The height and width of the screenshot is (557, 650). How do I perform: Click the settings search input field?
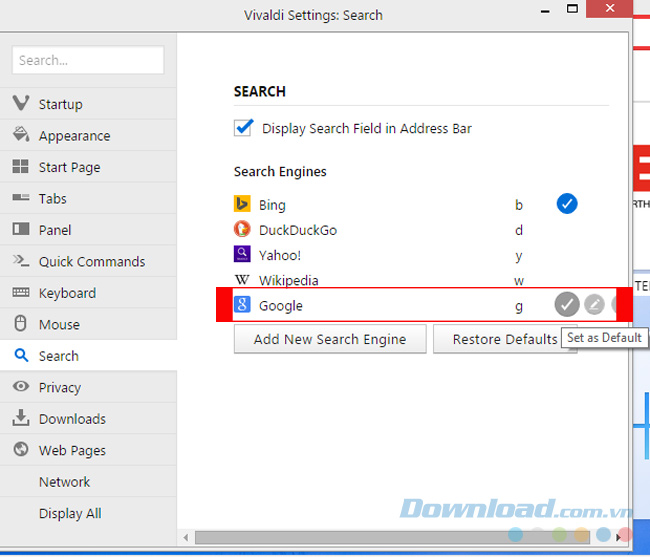(88, 60)
